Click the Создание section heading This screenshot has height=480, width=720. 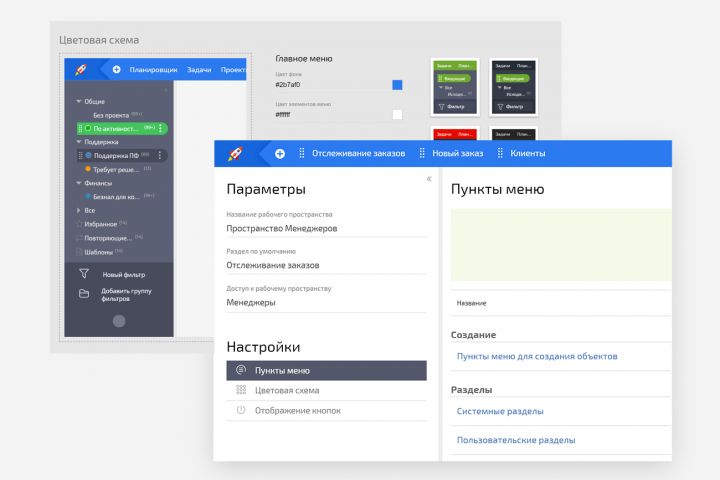[473, 335]
